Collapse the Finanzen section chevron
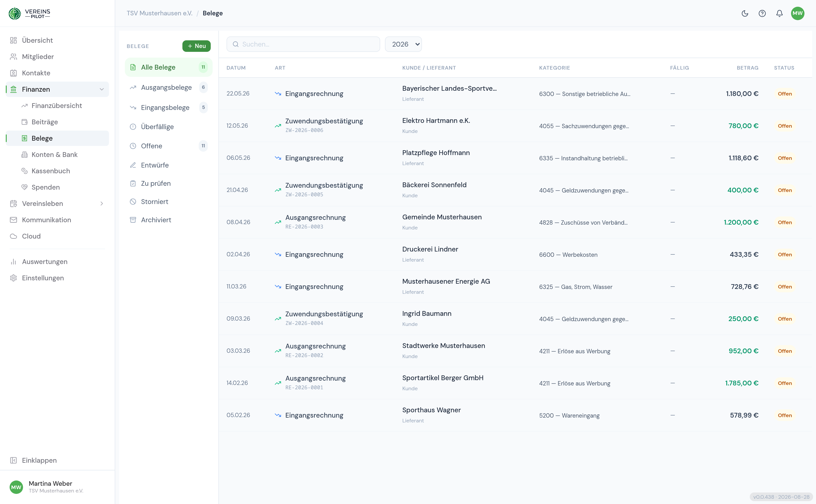Image resolution: width=816 pixels, height=504 pixels. point(102,89)
